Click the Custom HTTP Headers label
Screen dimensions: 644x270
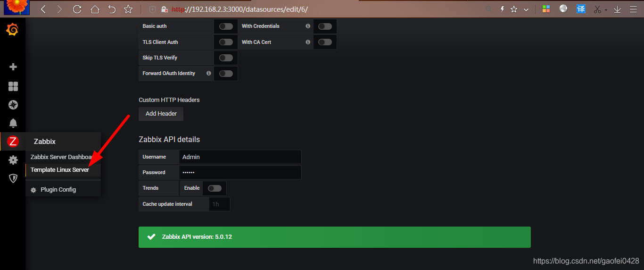click(169, 100)
